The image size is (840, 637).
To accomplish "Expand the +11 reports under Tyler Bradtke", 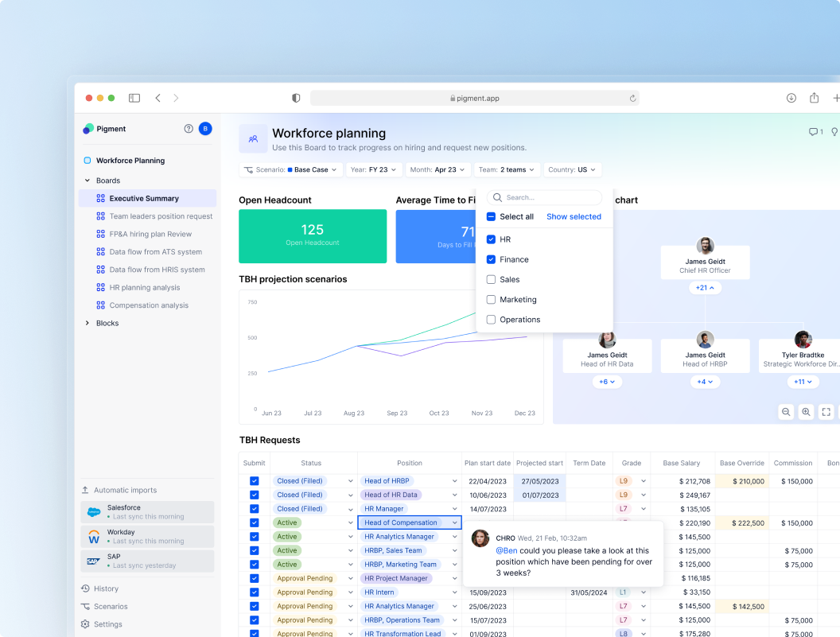I will 803,382.
